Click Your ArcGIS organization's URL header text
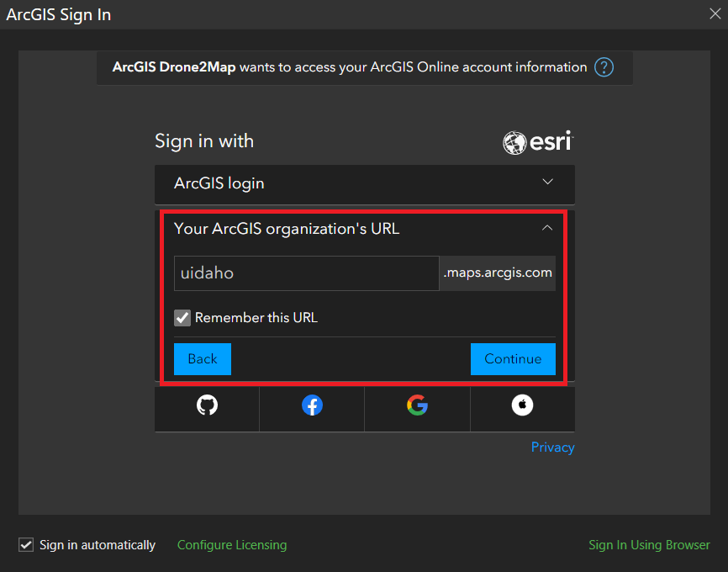This screenshot has height=572, width=728. 286,228
